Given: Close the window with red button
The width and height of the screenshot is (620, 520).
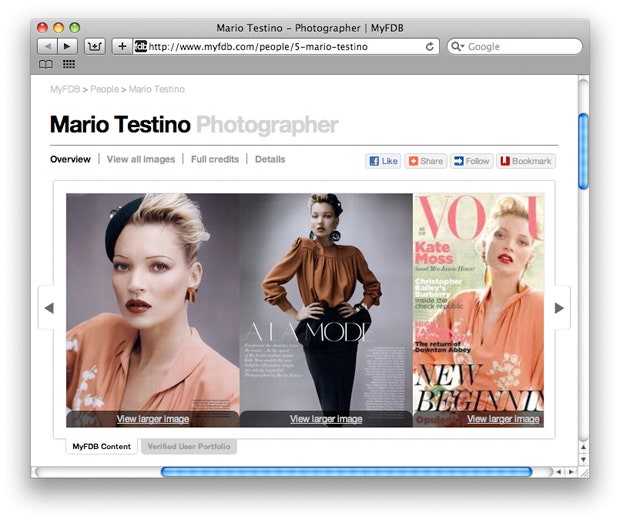Looking at the screenshot, I should click(42, 28).
